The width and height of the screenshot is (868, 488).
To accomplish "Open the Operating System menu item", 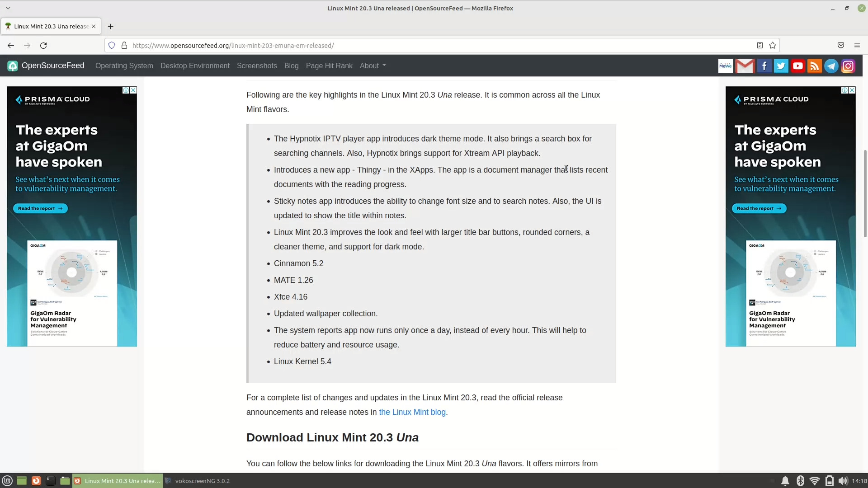I will (124, 66).
